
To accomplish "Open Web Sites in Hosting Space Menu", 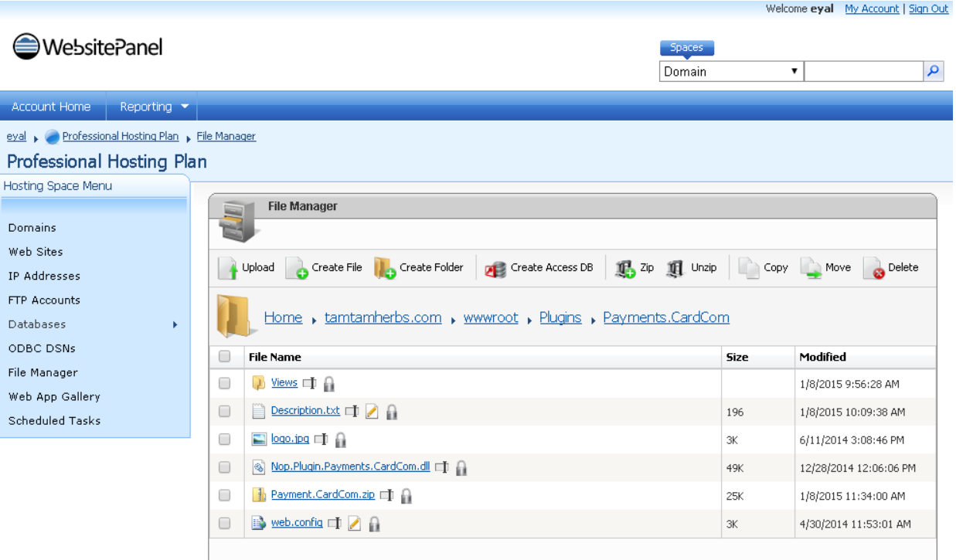I will pos(36,252).
